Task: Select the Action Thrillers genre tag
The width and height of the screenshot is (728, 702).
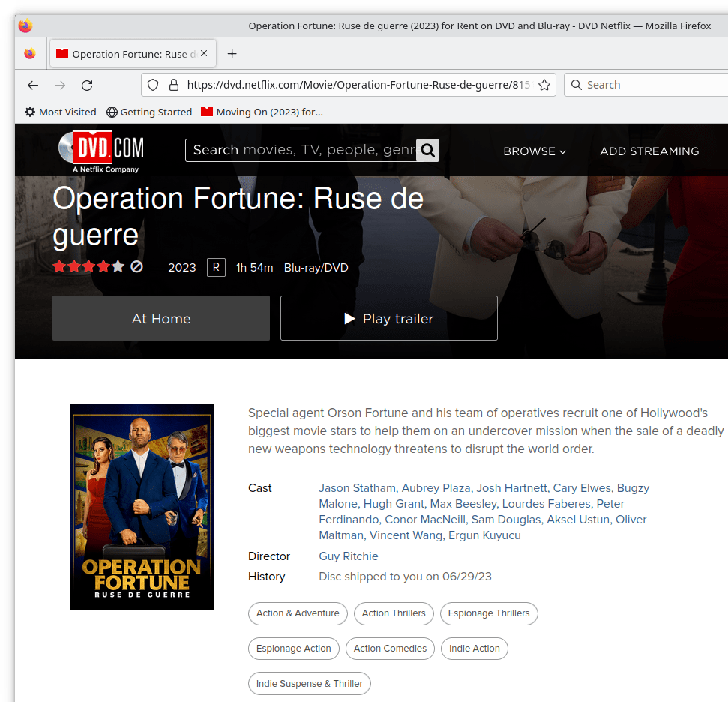Action: 394,613
